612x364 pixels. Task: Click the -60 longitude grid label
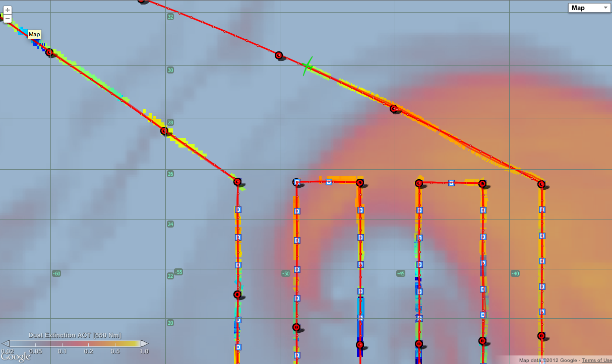click(x=56, y=273)
